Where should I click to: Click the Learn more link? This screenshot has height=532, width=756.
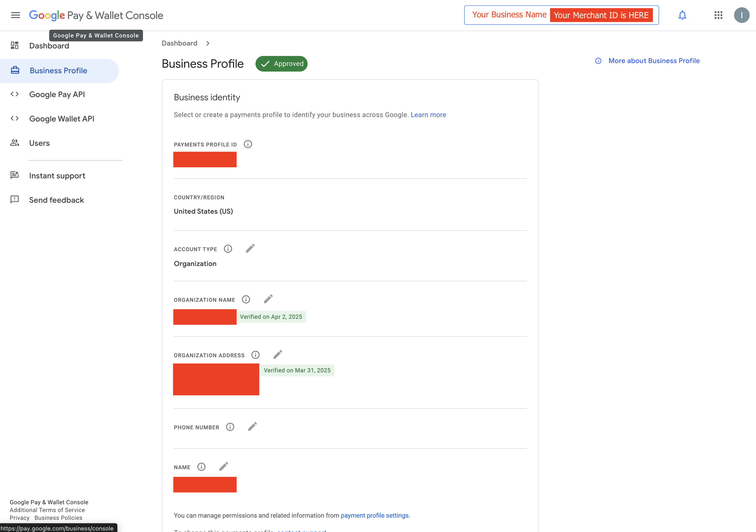tap(428, 115)
